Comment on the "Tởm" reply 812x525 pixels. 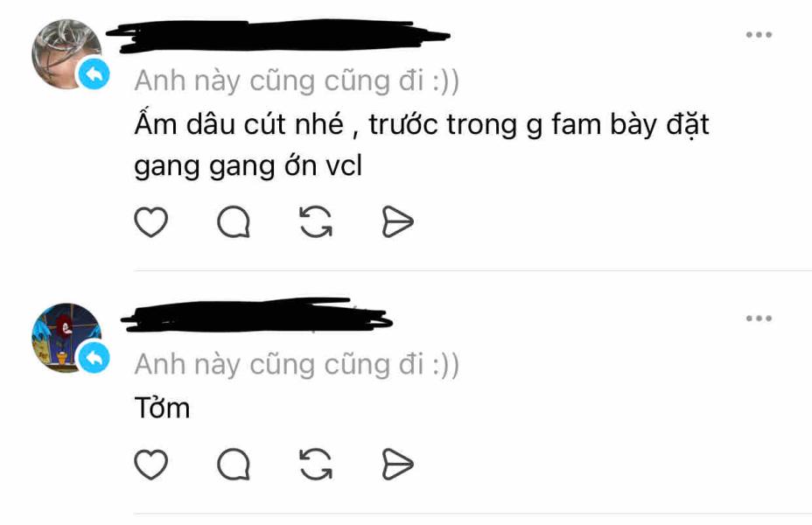234,464
